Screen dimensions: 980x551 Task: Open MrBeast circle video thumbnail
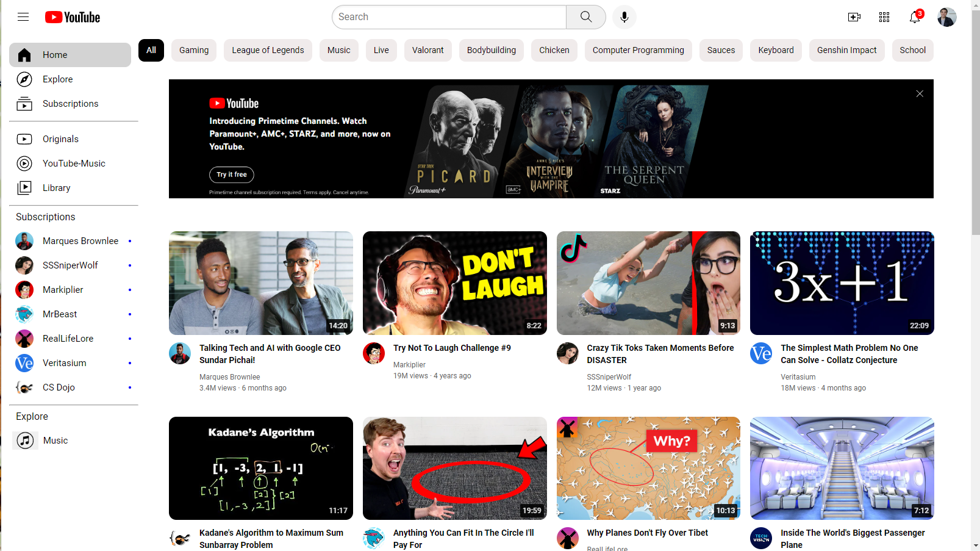tap(455, 468)
